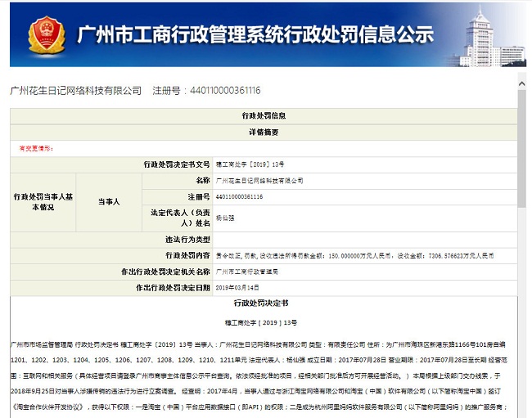Click the building image in the banner

point(485,38)
